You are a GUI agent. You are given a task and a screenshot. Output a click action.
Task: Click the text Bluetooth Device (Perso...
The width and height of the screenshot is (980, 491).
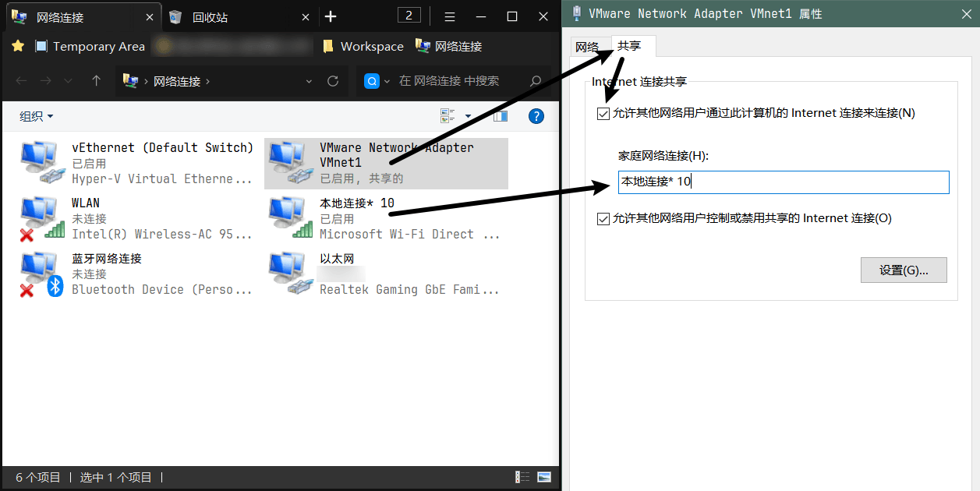(162, 290)
